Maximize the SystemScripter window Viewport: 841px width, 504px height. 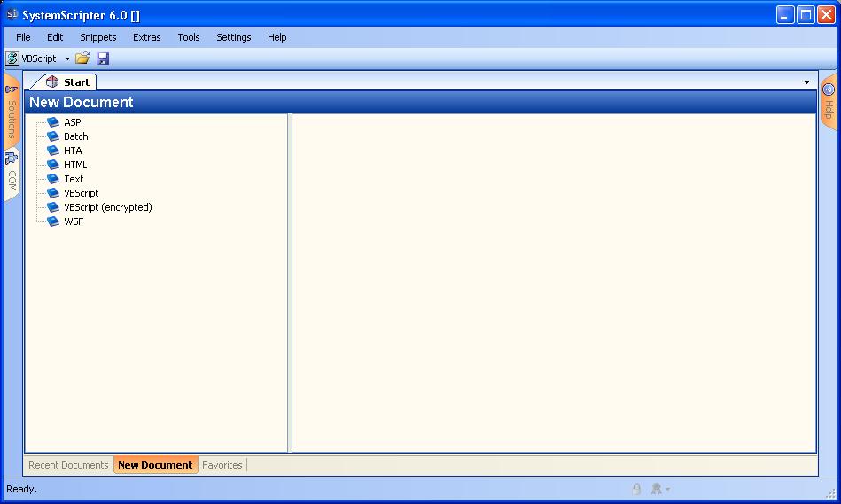pyautogui.click(x=806, y=14)
